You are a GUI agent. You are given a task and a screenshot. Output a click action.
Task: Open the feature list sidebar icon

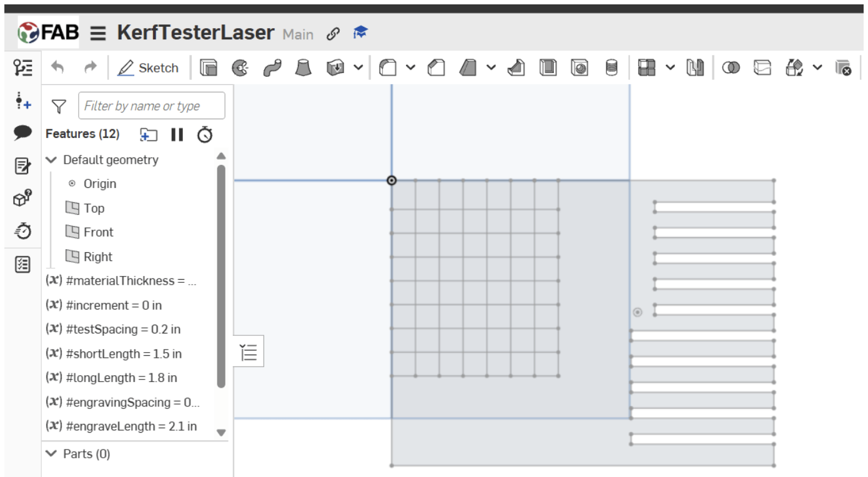click(23, 67)
